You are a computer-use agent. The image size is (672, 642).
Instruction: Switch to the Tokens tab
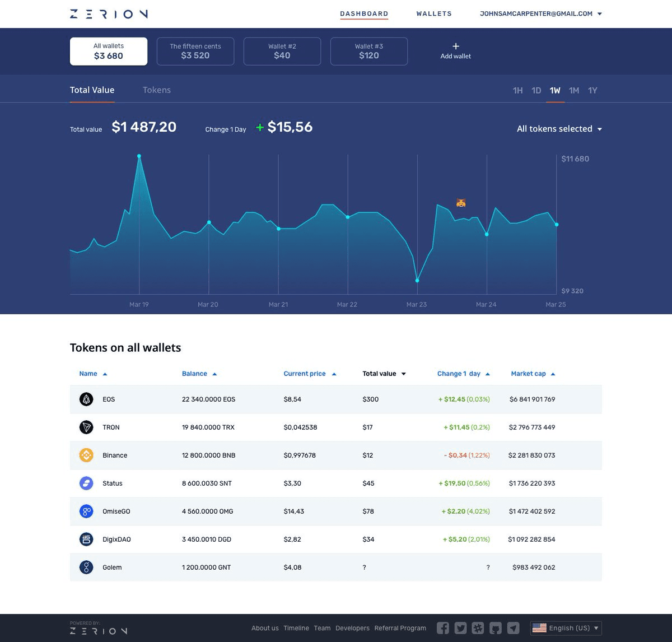pyautogui.click(x=157, y=90)
